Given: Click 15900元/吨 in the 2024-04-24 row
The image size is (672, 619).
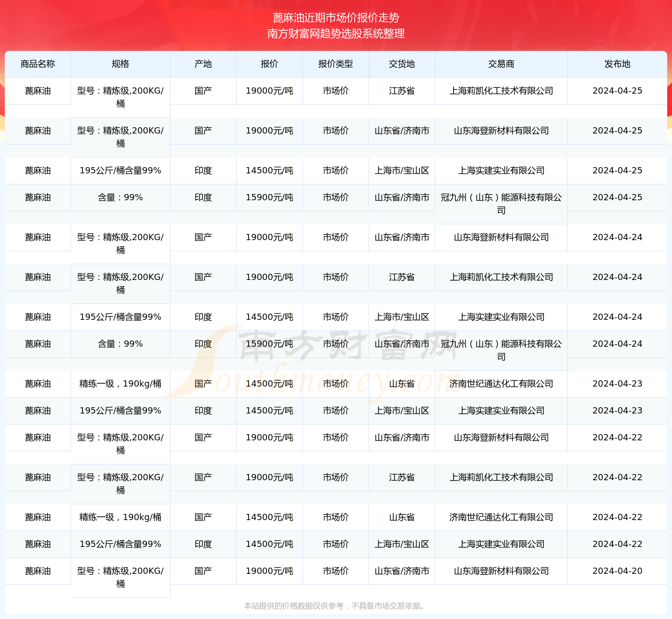Looking at the screenshot, I should click(269, 344).
